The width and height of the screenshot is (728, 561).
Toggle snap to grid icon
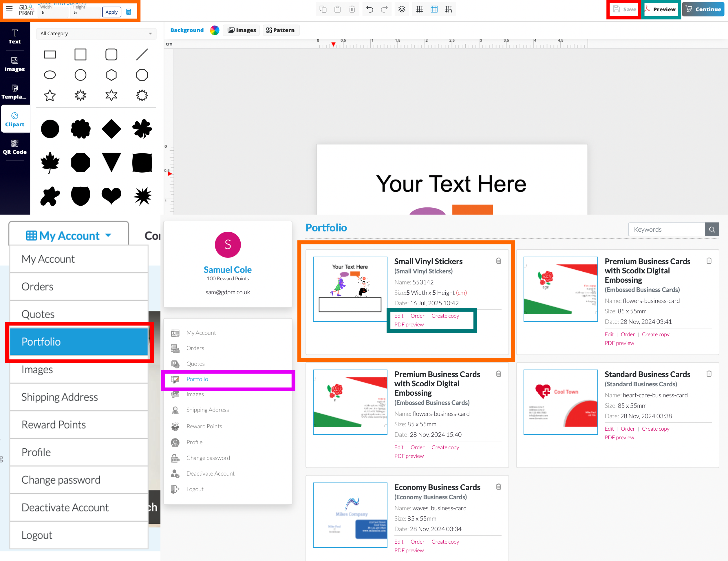coord(448,9)
